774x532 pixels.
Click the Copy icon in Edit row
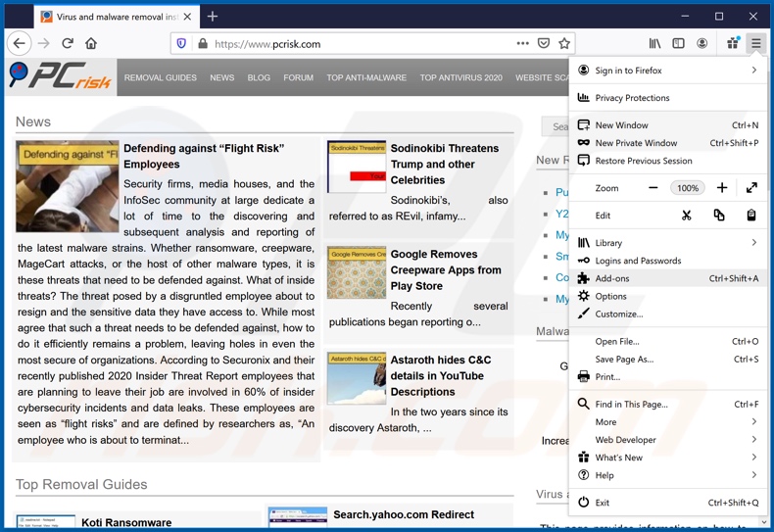(x=719, y=216)
